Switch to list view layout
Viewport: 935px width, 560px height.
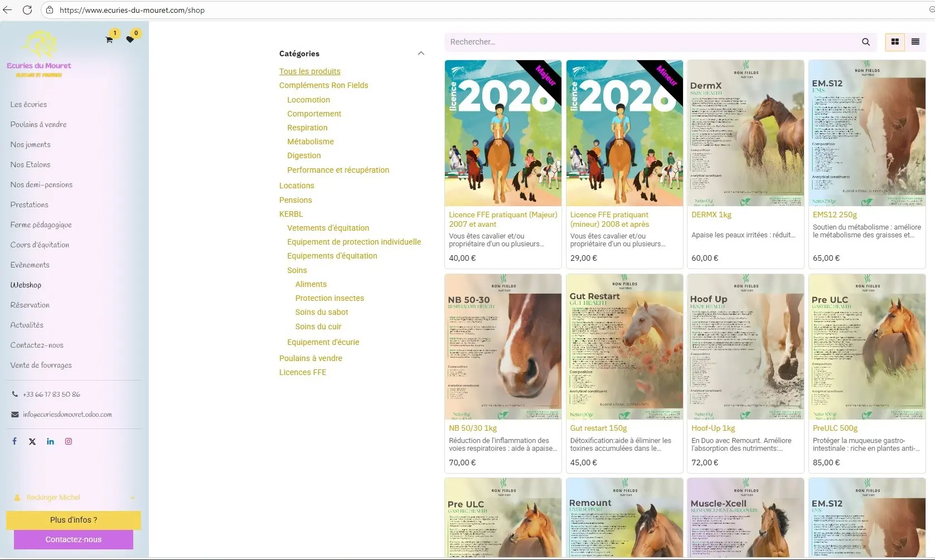click(915, 42)
